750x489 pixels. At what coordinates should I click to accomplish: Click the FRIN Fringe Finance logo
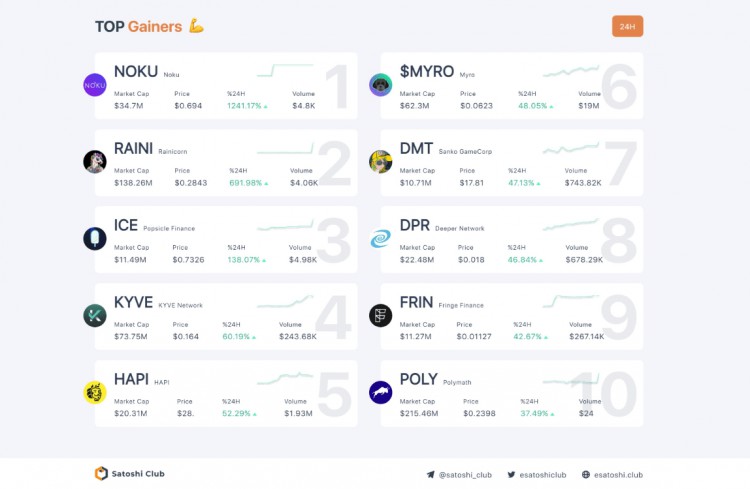(381, 316)
